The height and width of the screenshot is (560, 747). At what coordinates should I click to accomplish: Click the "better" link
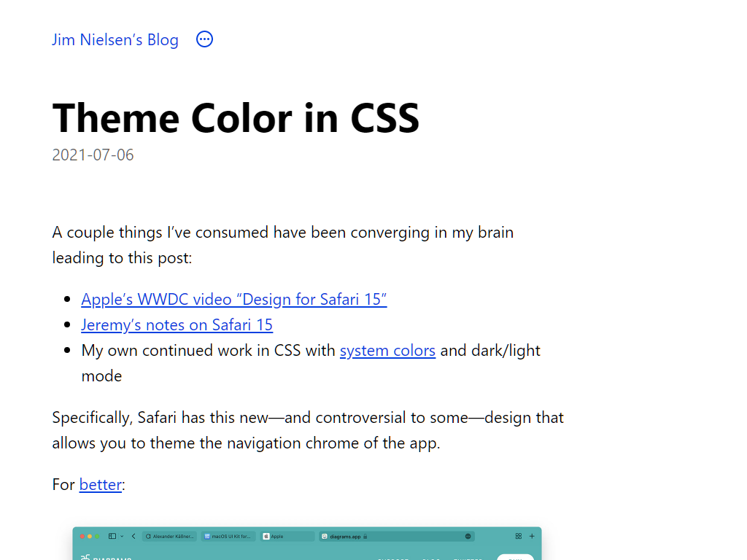[100, 485]
